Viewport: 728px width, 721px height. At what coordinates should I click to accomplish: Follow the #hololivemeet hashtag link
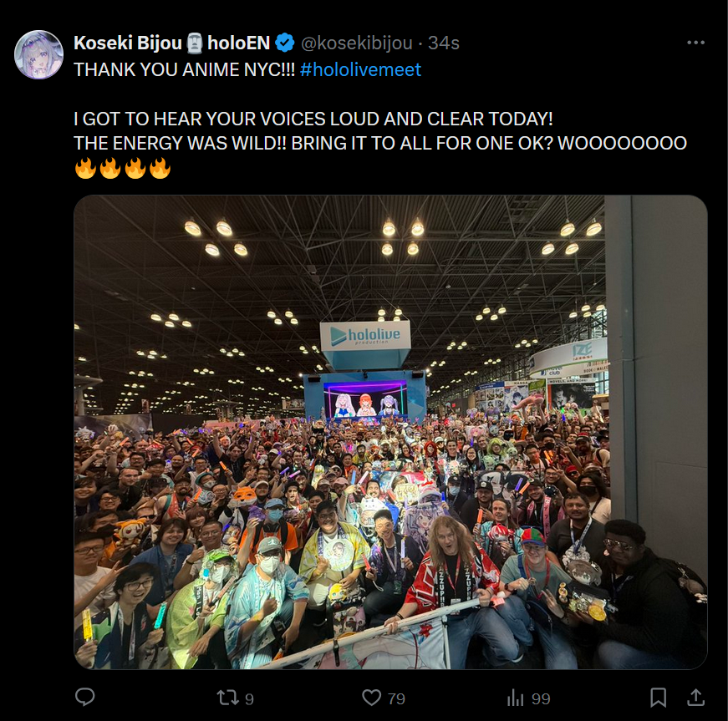pyautogui.click(x=361, y=69)
